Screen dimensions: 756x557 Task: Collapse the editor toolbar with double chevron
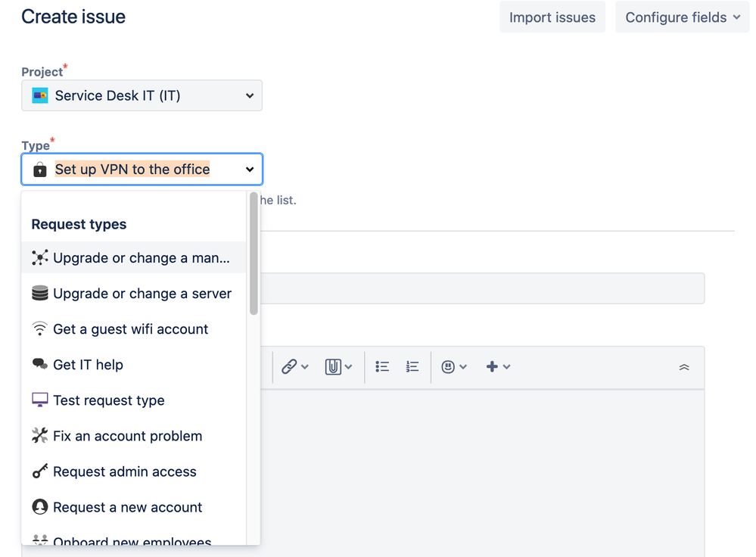click(684, 368)
